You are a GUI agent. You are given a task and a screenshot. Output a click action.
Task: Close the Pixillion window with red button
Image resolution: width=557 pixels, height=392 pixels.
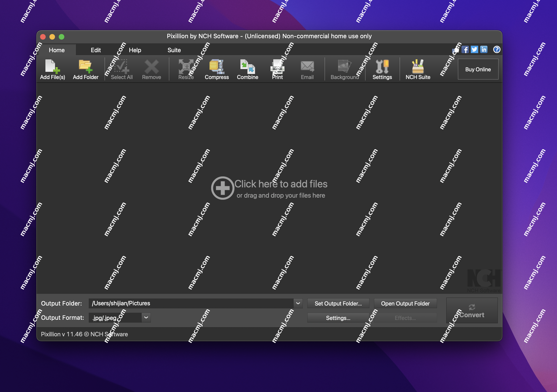pos(43,37)
